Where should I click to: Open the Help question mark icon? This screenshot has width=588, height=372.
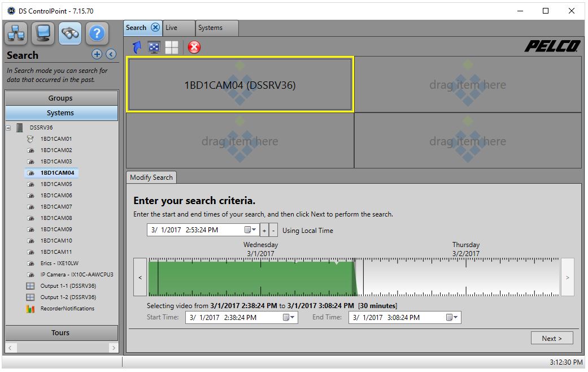click(97, 33)
